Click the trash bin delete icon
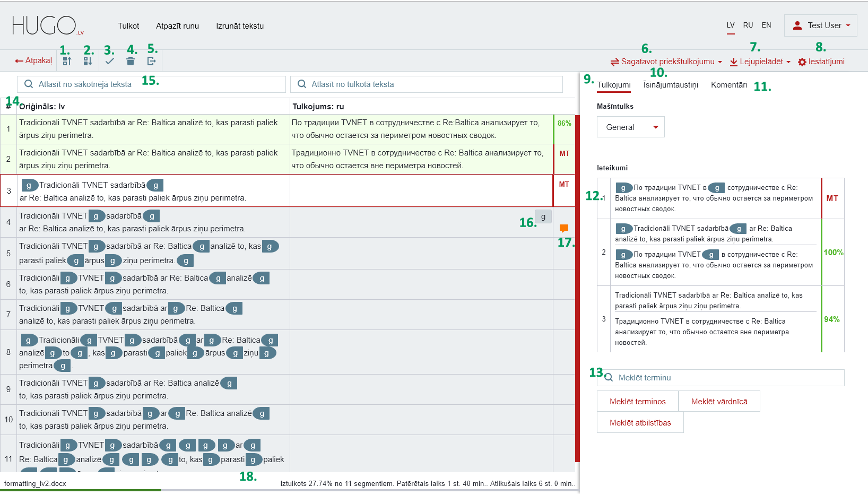This screenshot has height=495, width=868. [131, 61]
